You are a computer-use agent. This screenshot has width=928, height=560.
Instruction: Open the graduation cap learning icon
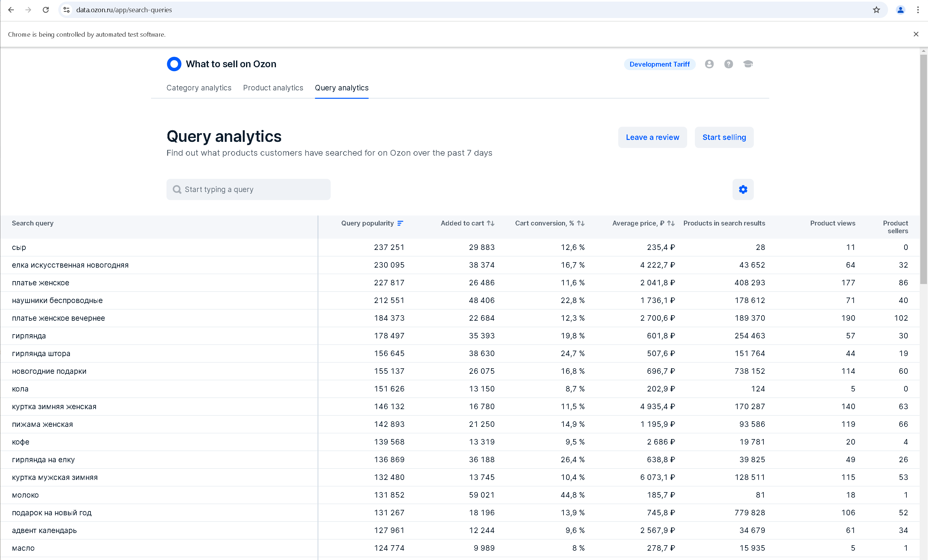tap(748, 64)
